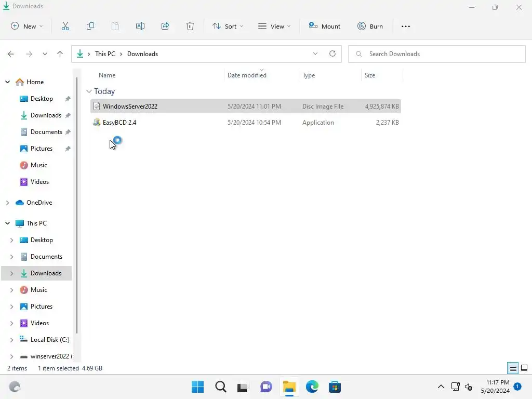Expand the address bar history dropdown
Screen dimensions: 532x399
coord(315,54)
